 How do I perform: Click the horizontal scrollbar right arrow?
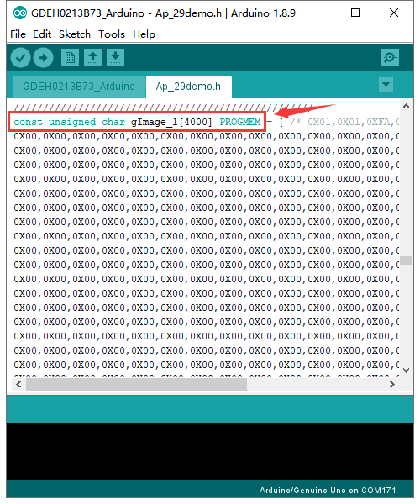pos(392,385)
